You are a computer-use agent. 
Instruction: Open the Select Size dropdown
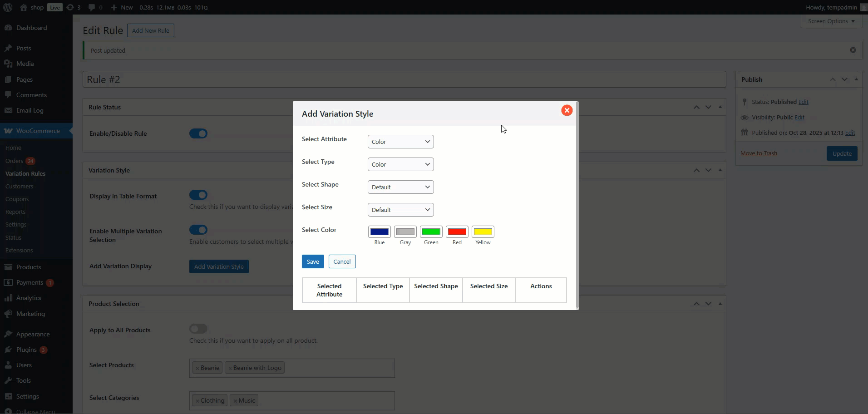pos(400,210)
